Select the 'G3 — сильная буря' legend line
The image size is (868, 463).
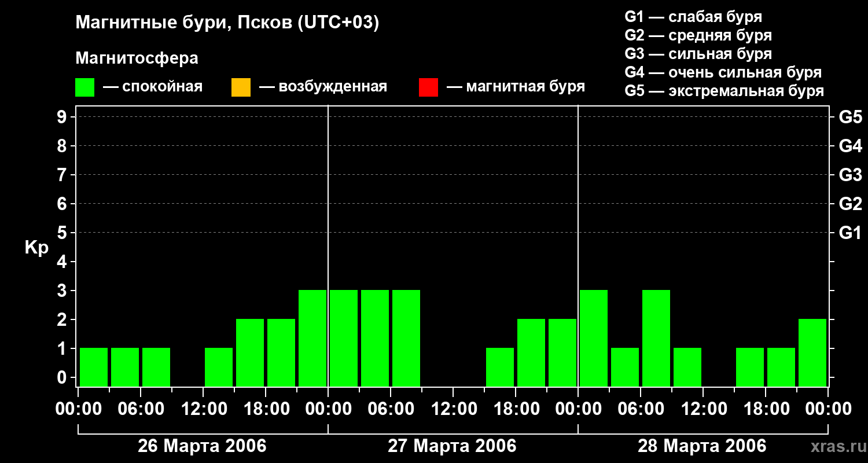click(698, 54)
